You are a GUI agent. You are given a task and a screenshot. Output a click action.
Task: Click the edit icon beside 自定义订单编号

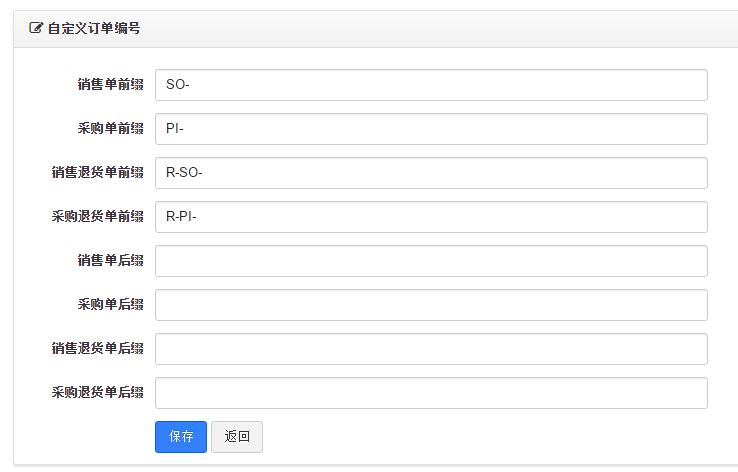pos(36,29)
